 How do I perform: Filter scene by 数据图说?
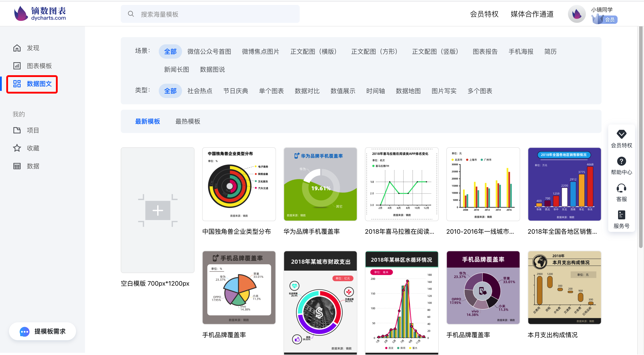pos(212,70)
